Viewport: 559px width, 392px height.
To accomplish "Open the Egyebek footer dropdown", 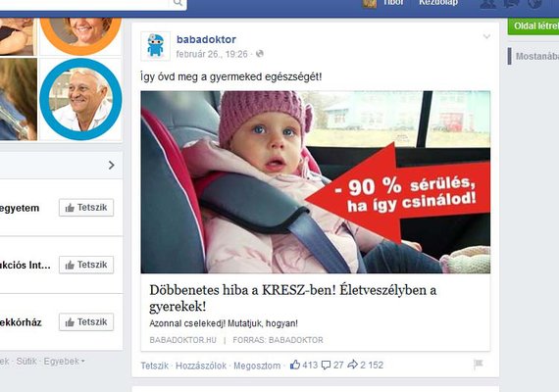I will point(64,362).
